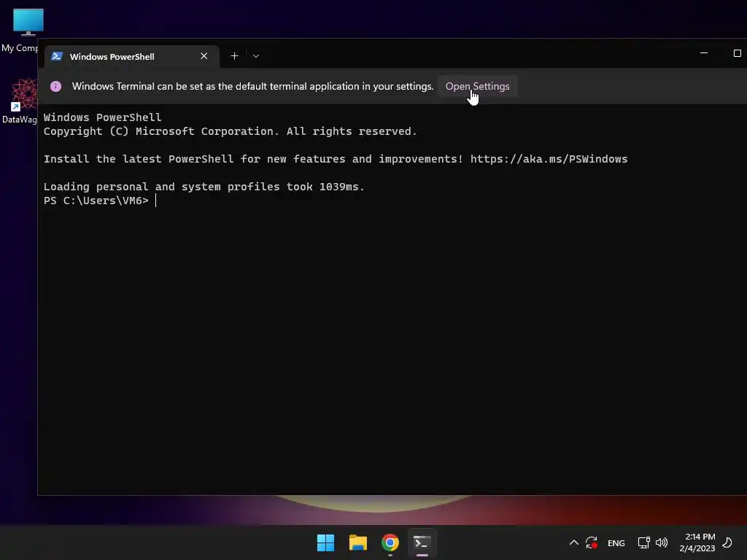Click the 'Windows Terminal can be set' message
The image size is (747, 560).
point(252,86)
